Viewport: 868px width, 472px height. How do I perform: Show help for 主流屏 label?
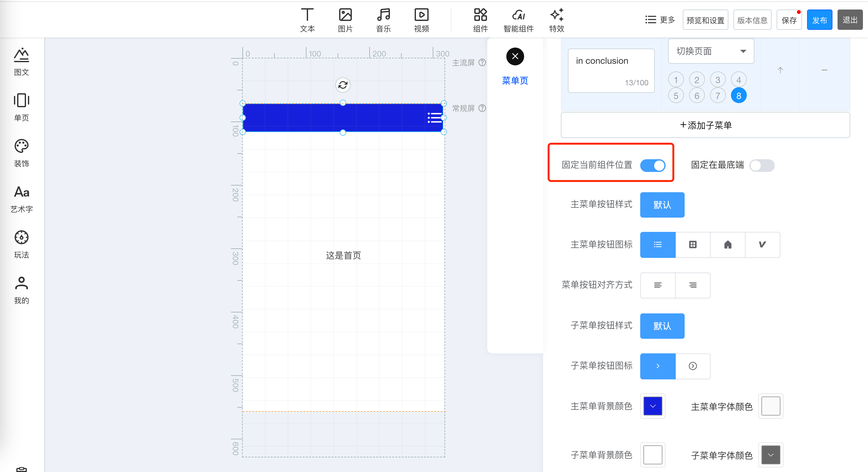(482, 62)
